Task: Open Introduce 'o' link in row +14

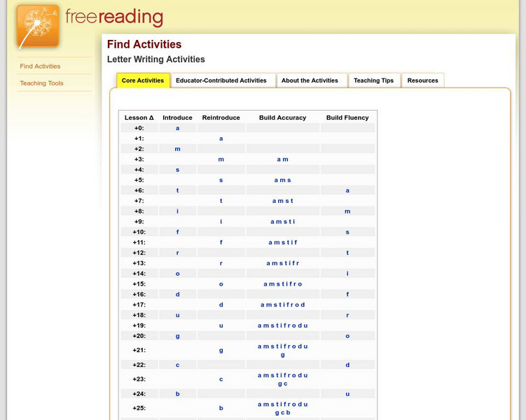Action: point(177,274)
